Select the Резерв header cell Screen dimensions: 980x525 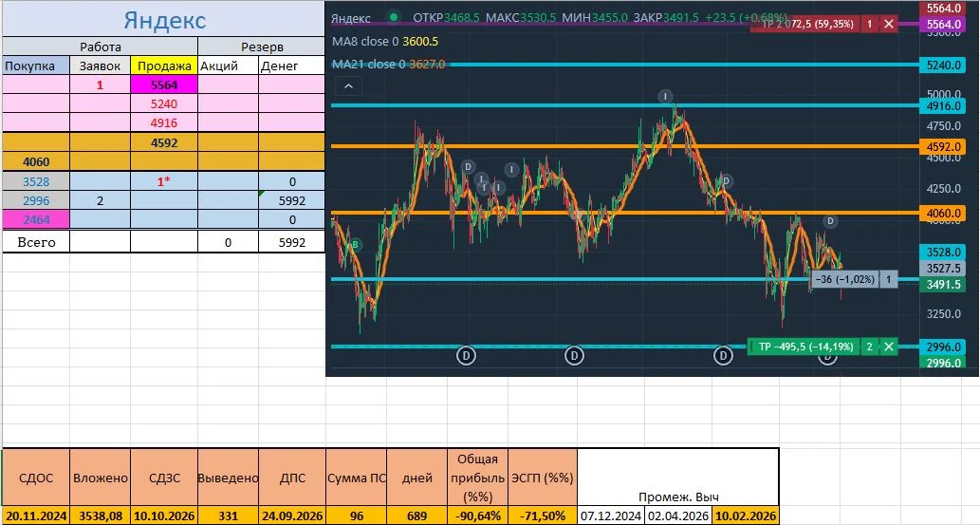(262, 47)
